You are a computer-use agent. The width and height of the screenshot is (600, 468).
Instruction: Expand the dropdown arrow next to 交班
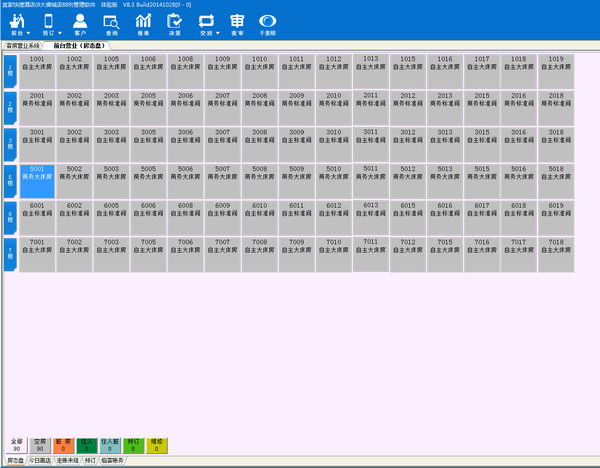(x=218, y=33)
